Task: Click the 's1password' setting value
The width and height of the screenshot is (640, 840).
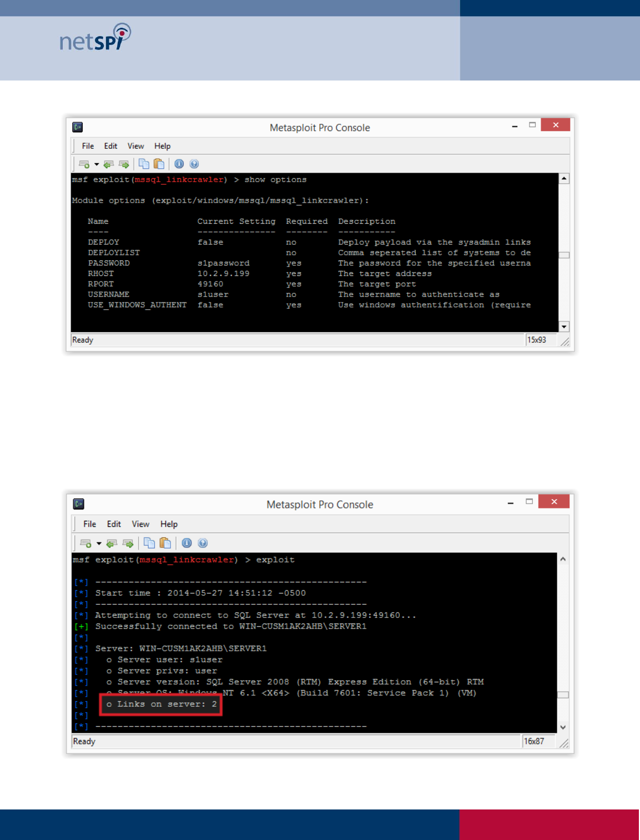Action: tap(224, 263)
